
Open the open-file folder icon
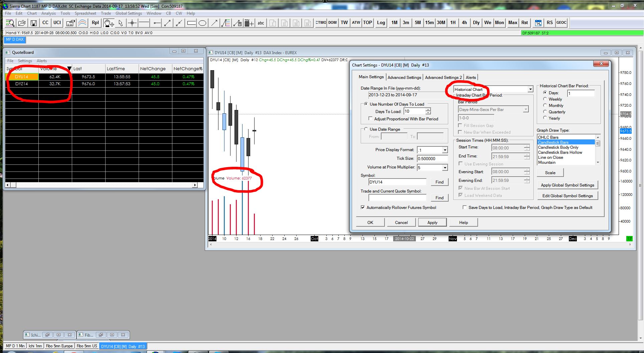pos(22,23)
